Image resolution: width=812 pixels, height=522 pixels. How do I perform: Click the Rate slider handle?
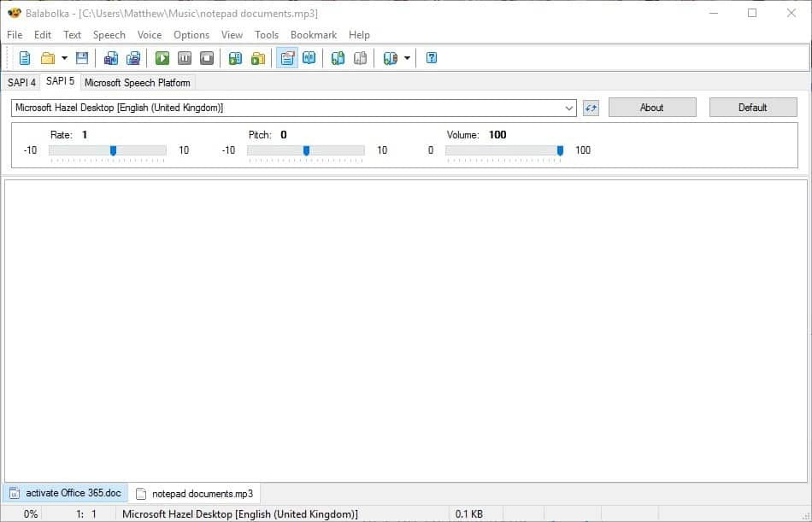pos(113,150)
